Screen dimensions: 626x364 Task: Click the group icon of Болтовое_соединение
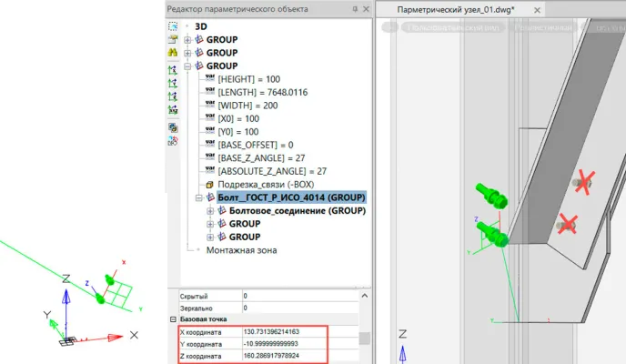pyautogui.click(x=222, y=210)
